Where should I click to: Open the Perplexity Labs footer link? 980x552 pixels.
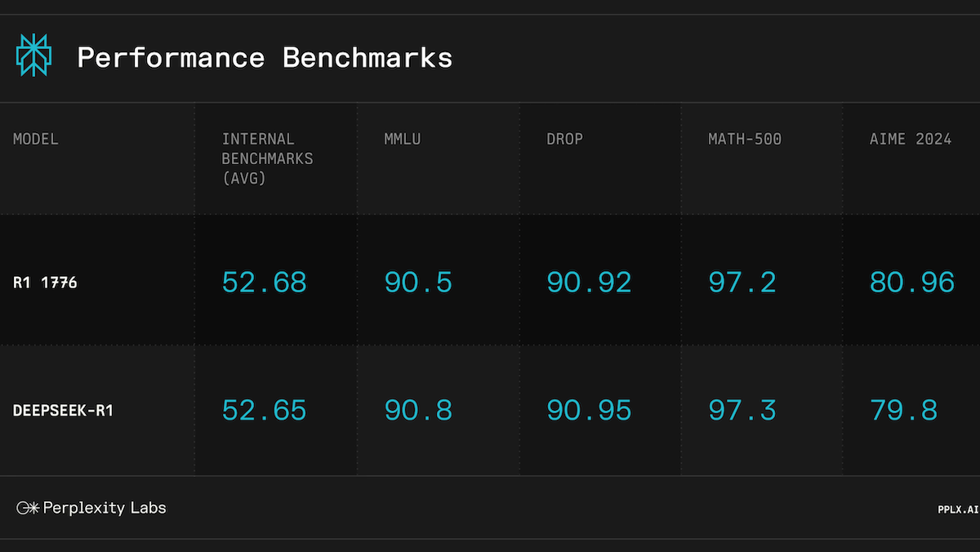pos(104,508)
